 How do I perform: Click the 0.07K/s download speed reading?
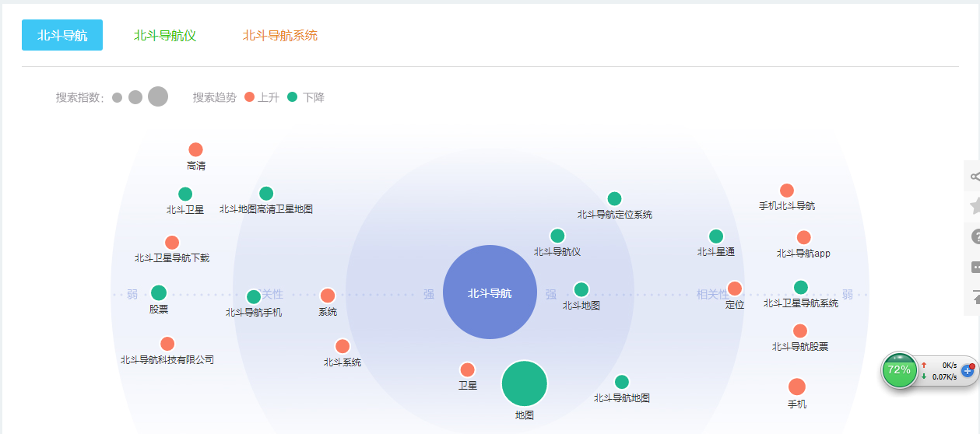pyautogui.click(x=944, y=377)
